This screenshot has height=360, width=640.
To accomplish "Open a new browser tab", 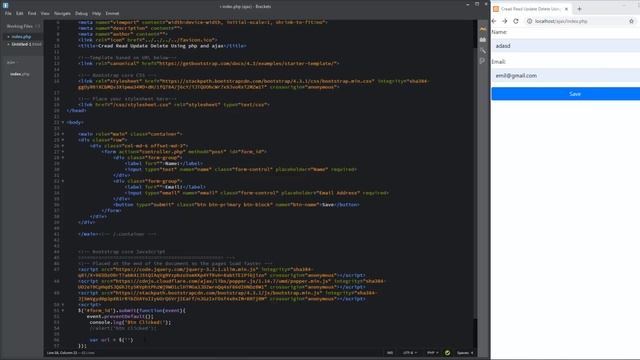I will [579, 9].
